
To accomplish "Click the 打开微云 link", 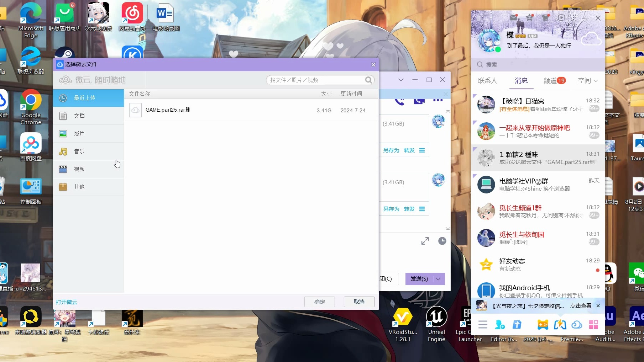I will [x=66, y=302].
